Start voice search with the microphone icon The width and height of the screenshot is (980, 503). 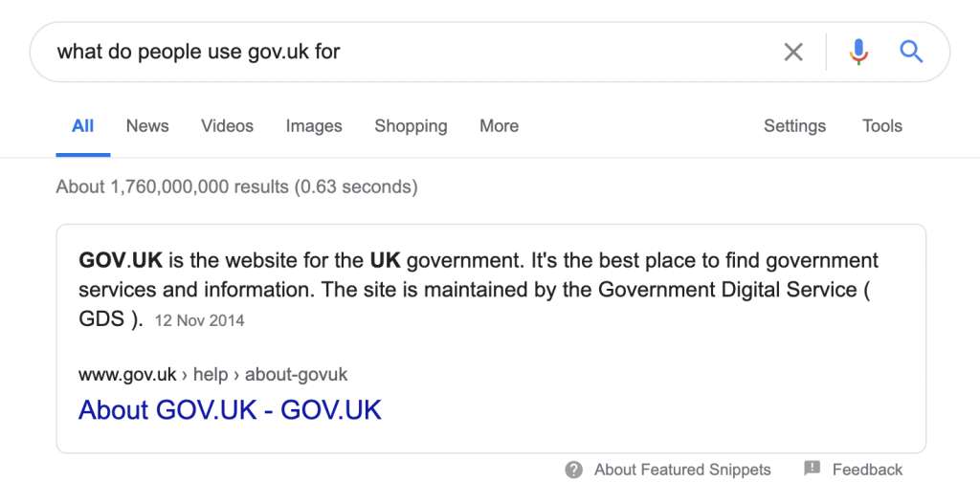(x=858, y=52)
